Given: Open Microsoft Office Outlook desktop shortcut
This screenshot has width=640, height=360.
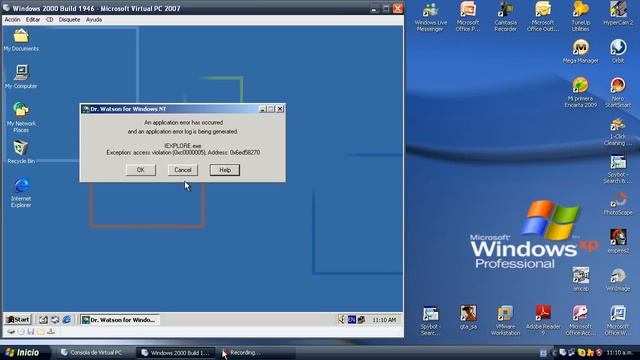Looking at the screenshot, I should pyautogui.click(x=543, y=17).
